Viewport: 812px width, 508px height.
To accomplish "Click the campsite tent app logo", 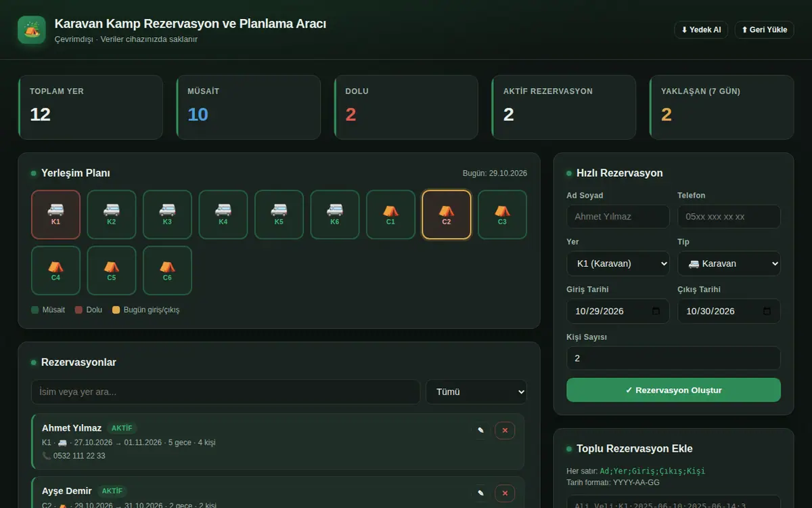I will click(32, 30).
